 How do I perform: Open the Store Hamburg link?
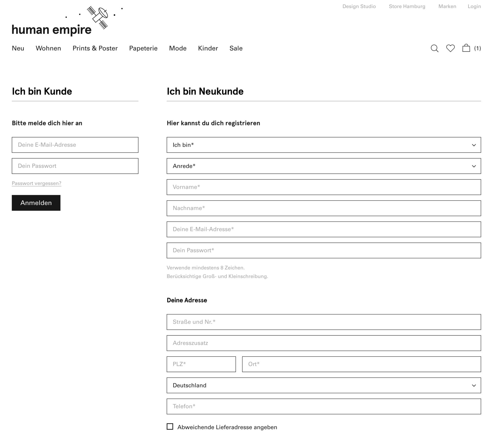[407, 6]
